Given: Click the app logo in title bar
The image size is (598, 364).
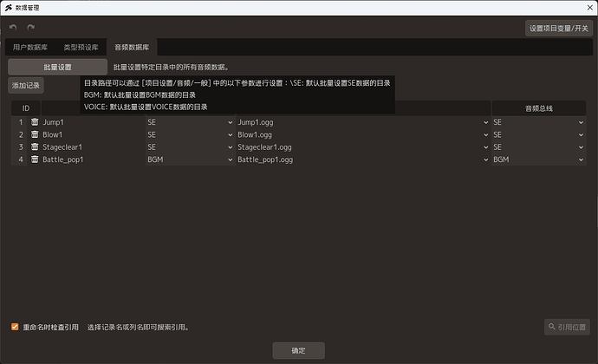Looking at the screenshot, I should 9,8.
